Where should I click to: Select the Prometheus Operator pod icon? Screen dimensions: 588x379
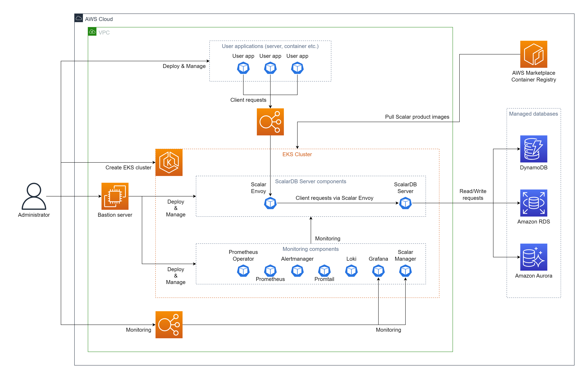(243, 271)
